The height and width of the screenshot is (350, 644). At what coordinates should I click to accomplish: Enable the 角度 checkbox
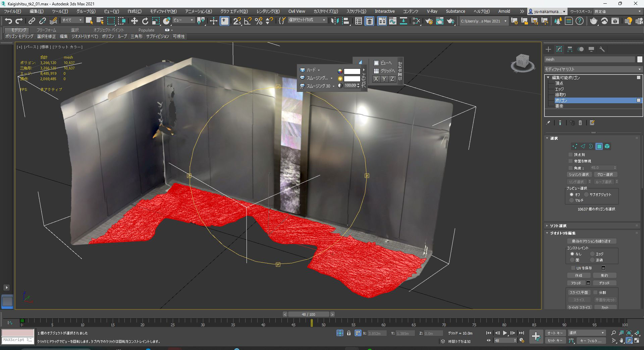tap(570, 168)
